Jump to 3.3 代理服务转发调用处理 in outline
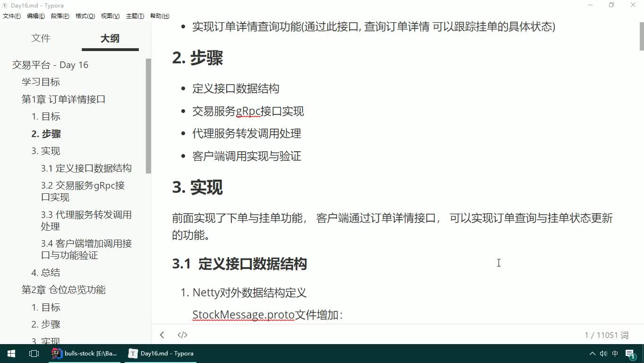Image resolution: width=644 pixels, height=363 pixels. tap(86, 220)
